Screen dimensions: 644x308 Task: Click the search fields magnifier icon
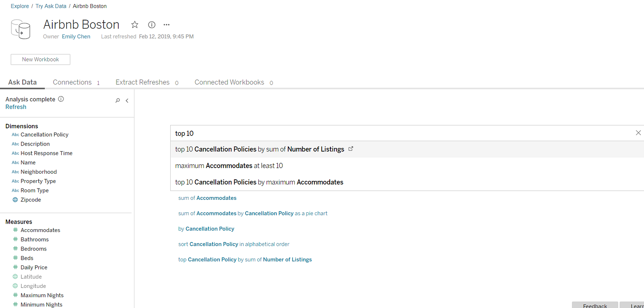[118, 101]
